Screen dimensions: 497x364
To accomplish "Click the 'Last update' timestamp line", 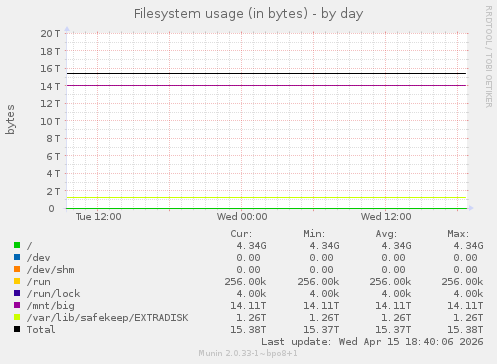I will pos(372,342).
